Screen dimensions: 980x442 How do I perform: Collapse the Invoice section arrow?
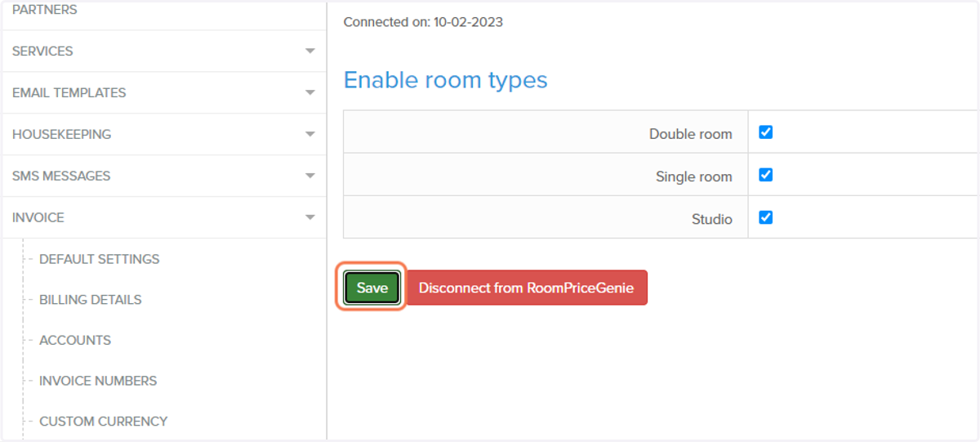pos(310,217)
